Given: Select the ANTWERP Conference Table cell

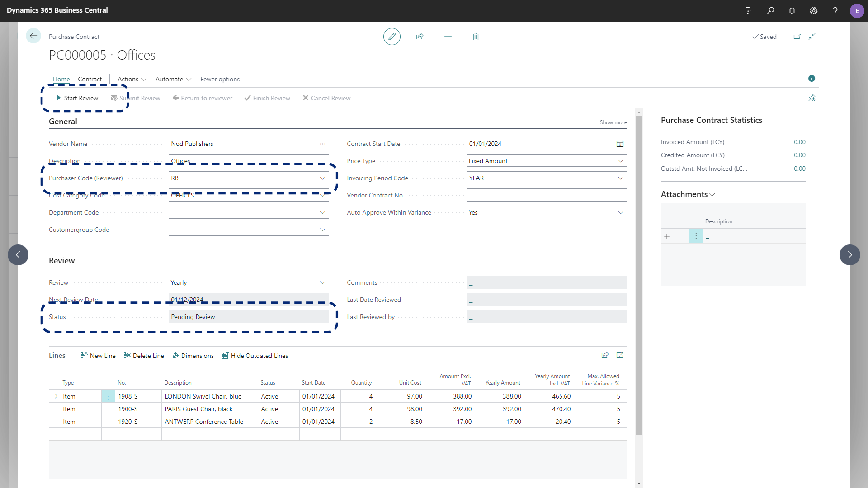Looking at the screenshot, I should (x=210, y=422).
